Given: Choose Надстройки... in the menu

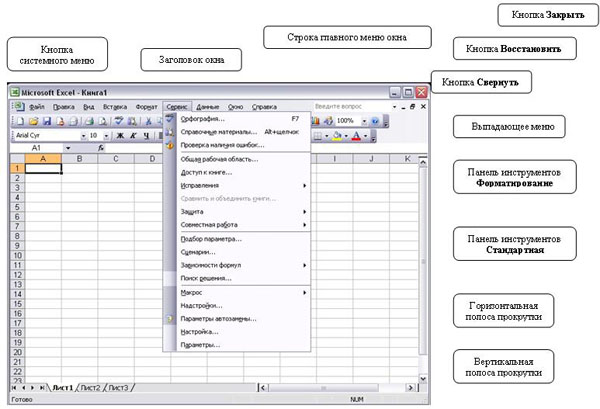Looking at the screenshot, I should (x=237, y=306).
